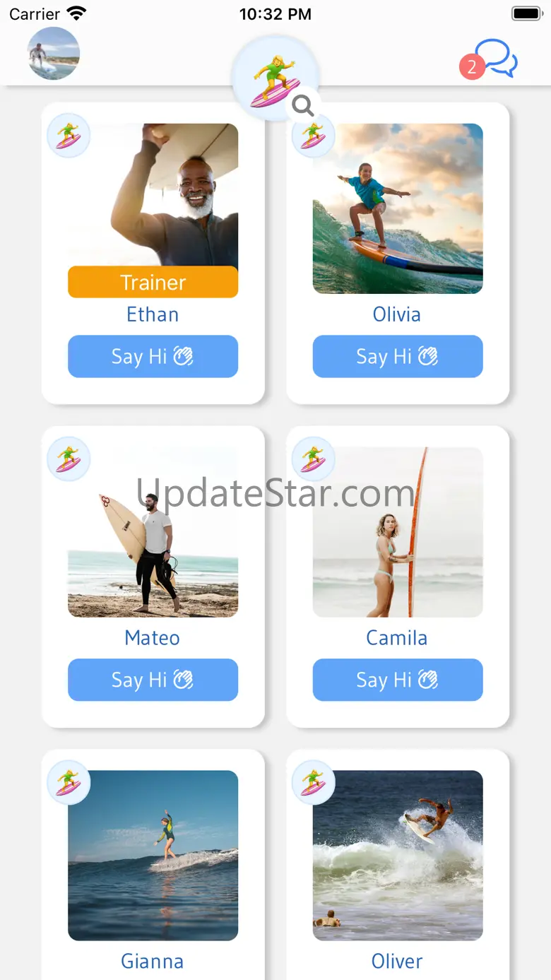
Task: Open Camila's profile photo
Action: click(x=398, y=532)
